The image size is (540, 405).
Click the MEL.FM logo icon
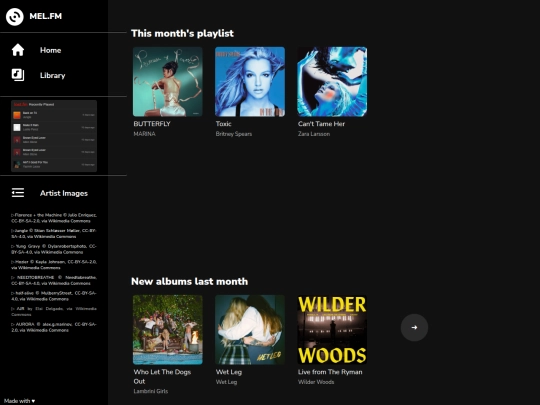point(14,16)
